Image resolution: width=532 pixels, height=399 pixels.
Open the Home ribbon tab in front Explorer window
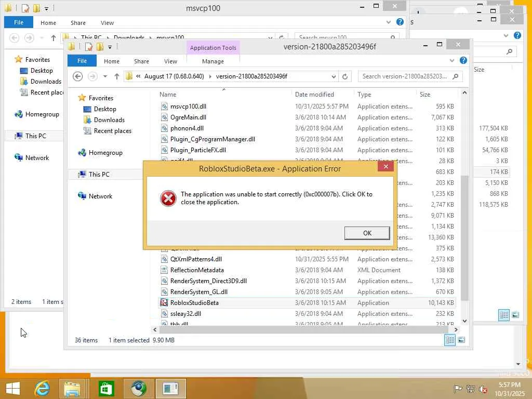pos(112,61)
